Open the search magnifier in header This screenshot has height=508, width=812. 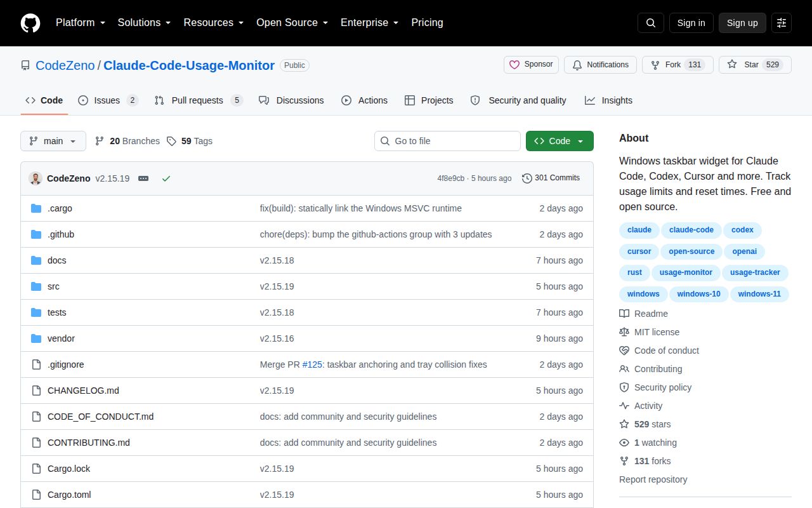tap(651, 23)
